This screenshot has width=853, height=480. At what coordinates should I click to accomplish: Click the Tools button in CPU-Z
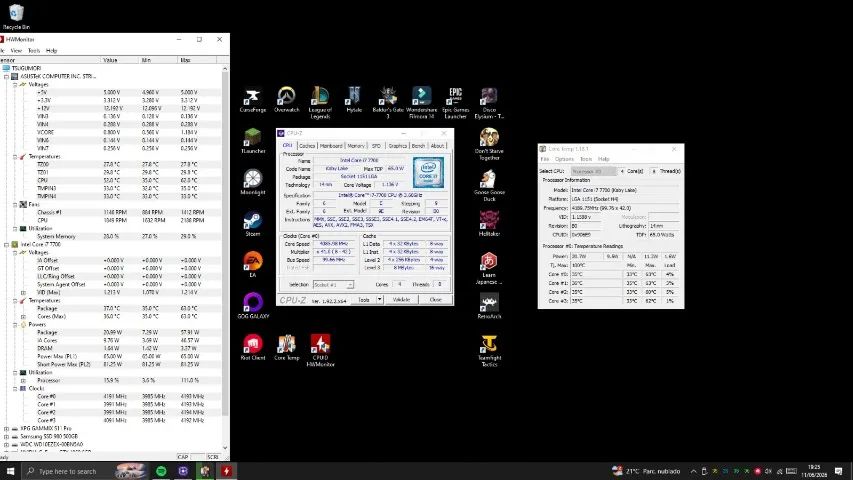363,300
